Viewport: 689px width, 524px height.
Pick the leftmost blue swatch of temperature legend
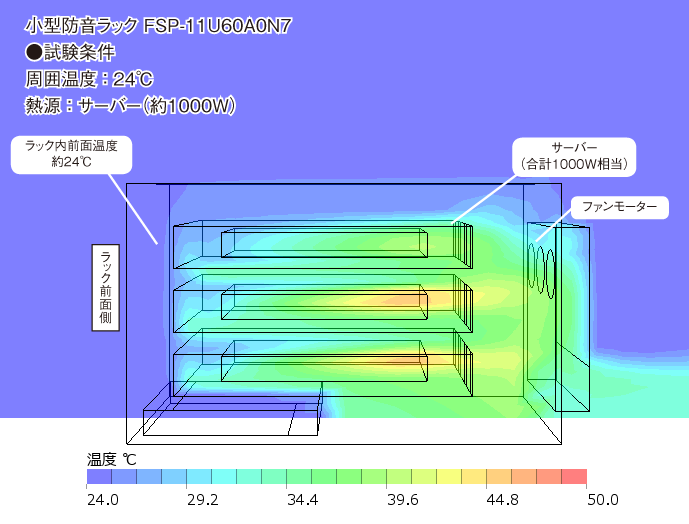(x=99, y=477)
